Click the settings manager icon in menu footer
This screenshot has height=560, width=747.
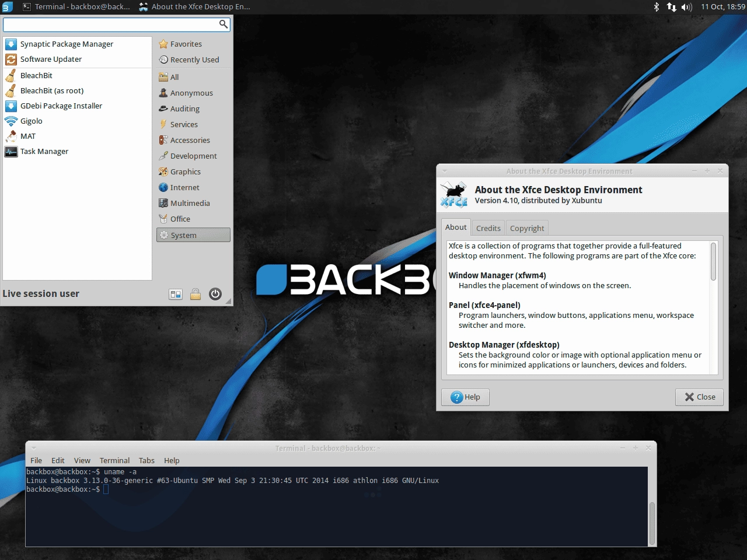(176, 294)
